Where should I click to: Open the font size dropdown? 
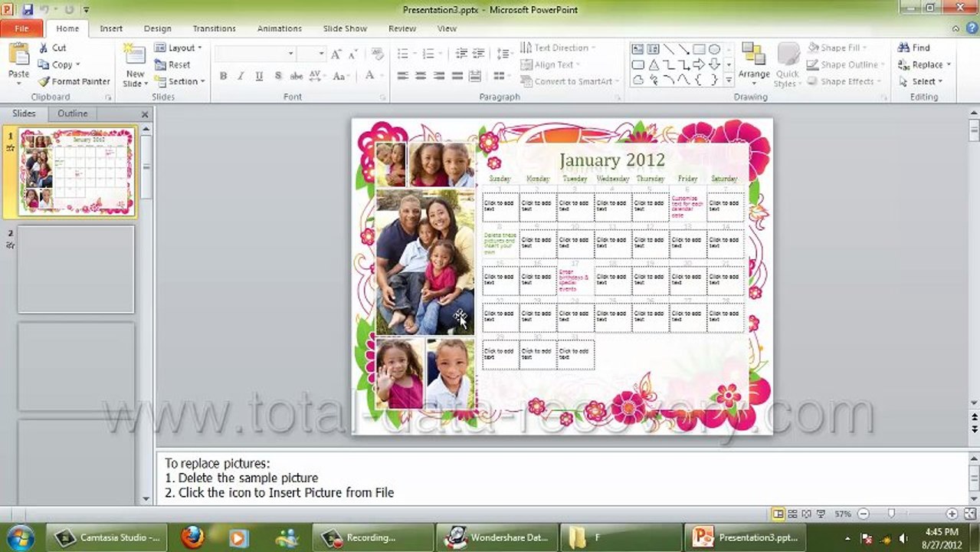pos(321,54)
